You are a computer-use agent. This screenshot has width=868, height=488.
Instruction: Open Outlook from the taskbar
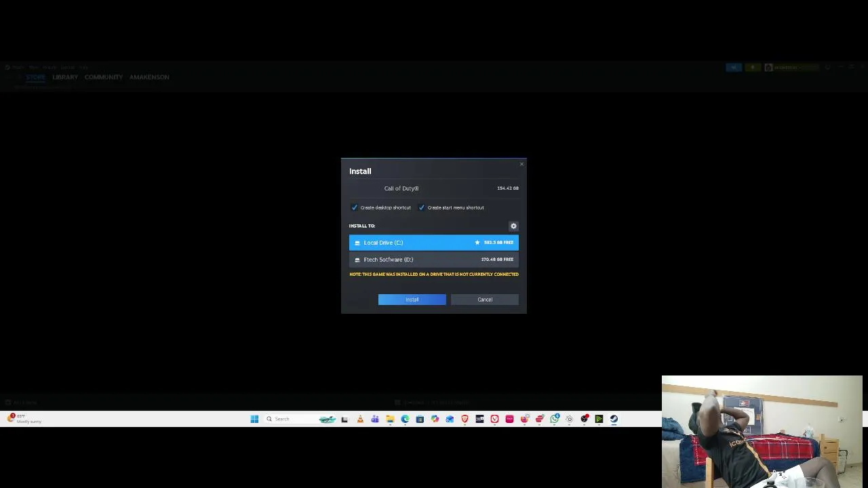(x=450, y=419)
